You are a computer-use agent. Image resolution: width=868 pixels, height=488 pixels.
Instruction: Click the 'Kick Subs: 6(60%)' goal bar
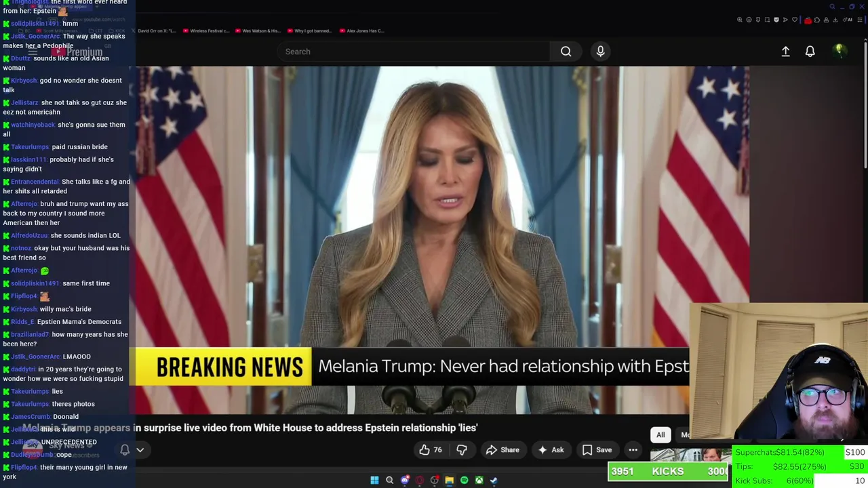800,481
